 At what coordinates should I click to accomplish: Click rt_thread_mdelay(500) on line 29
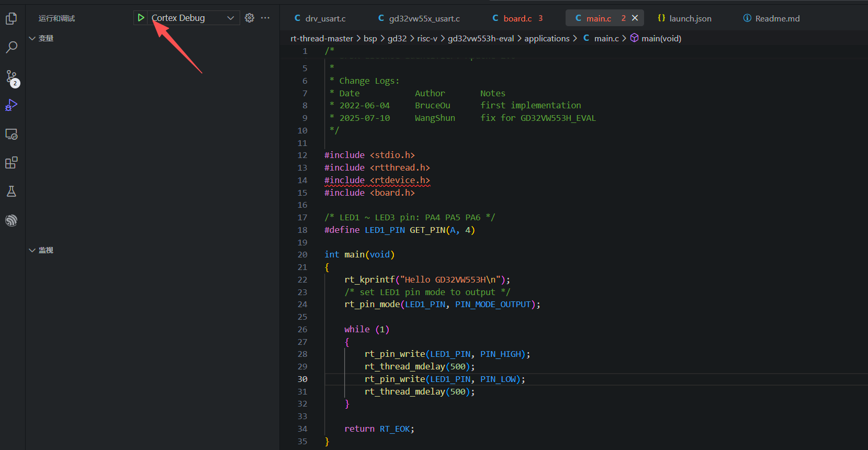click(x=420, y=366)
